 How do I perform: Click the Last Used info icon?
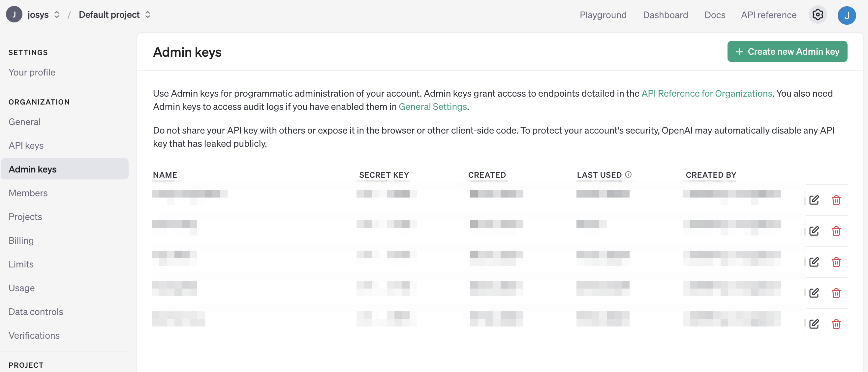tap(628, 174)
